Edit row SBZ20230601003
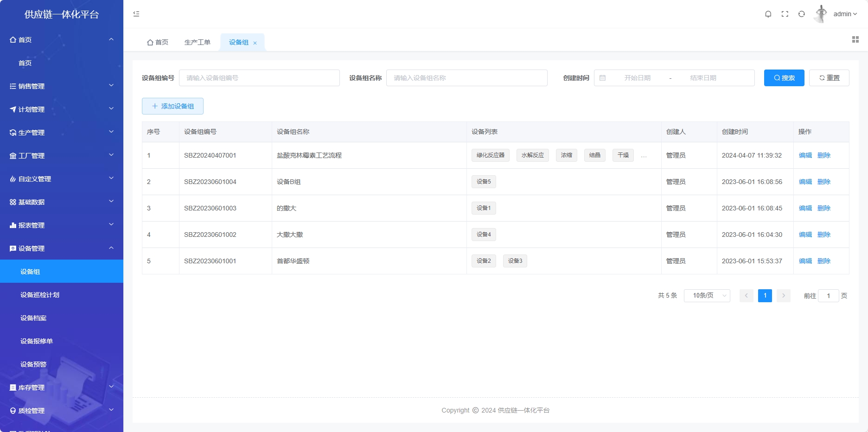 (805, 208)
